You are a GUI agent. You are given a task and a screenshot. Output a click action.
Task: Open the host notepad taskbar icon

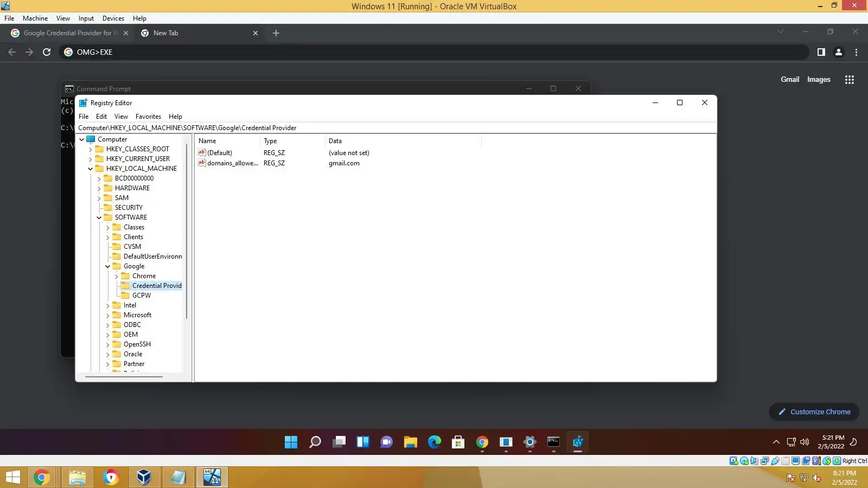point(178,477)
